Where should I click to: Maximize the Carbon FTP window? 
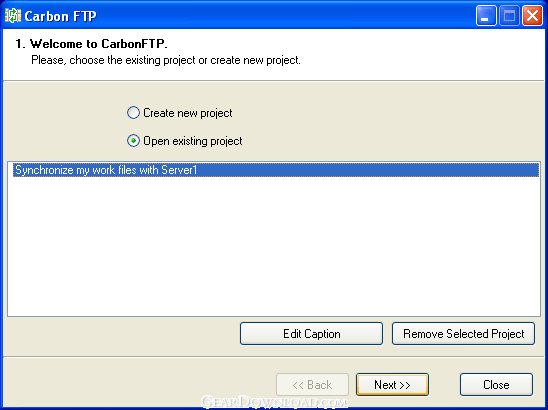509,16
